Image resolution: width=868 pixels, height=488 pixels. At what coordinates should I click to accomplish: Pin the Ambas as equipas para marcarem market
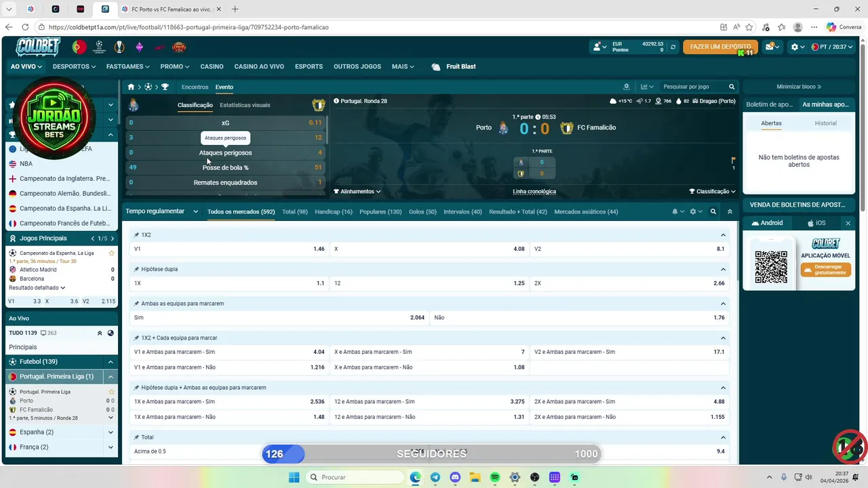(136, 304)
